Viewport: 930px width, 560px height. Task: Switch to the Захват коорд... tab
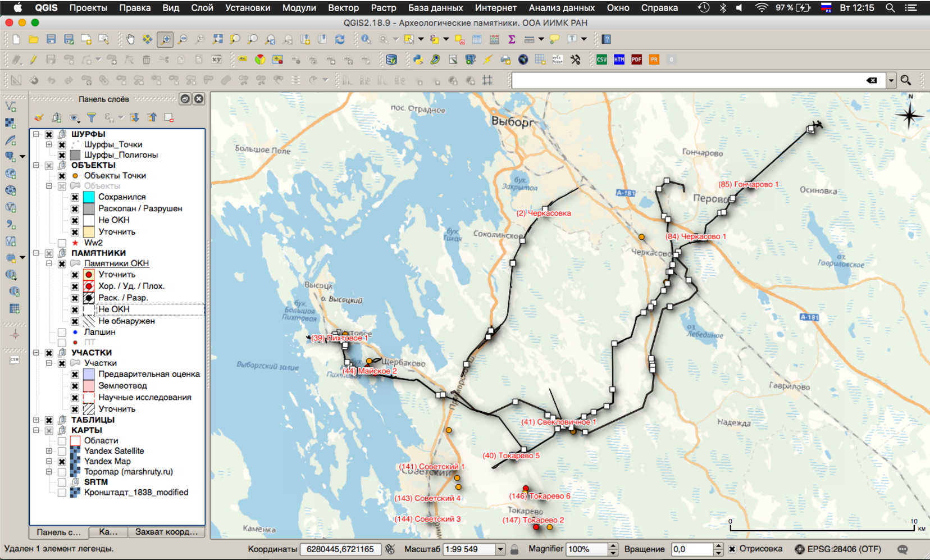pyautogui.click(x=166, y=532)
